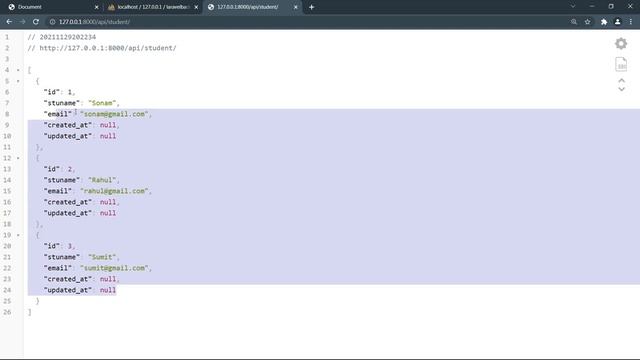The width and height of the screenshot is (640, 360).
Task: Click the "stuname" key on line 21
Action: pyautogui.click(x=62, y=257)
